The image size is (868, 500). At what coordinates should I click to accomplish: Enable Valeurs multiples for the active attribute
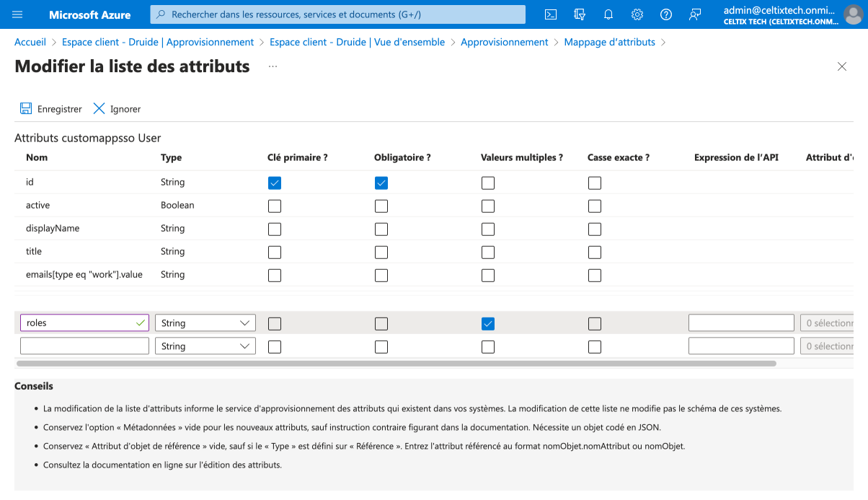[488, 206]
